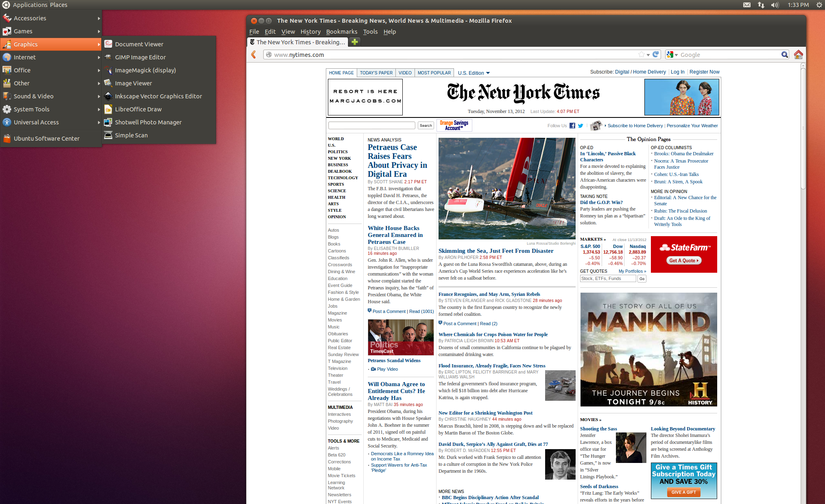
Task: Open the mail indicator in top panel
Action: point(747,5)
